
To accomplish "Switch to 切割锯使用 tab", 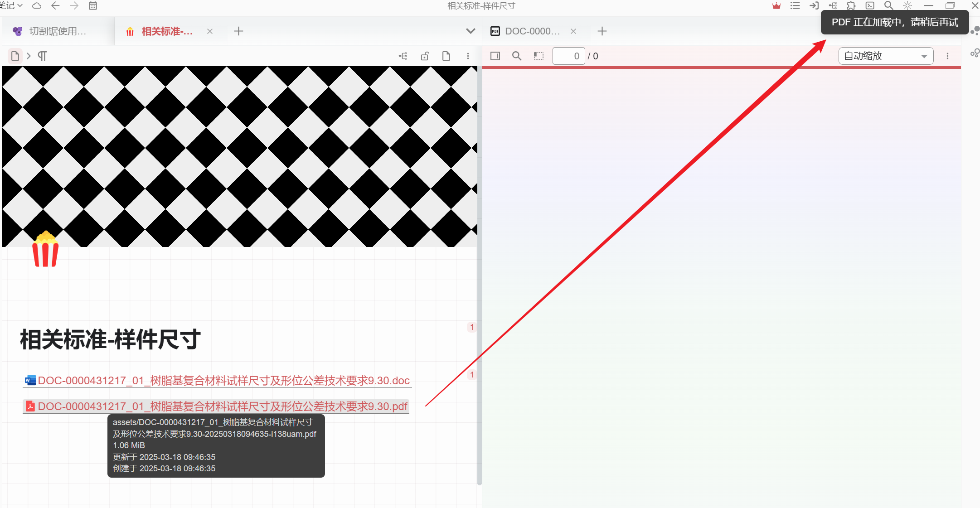I will (58, 31).
